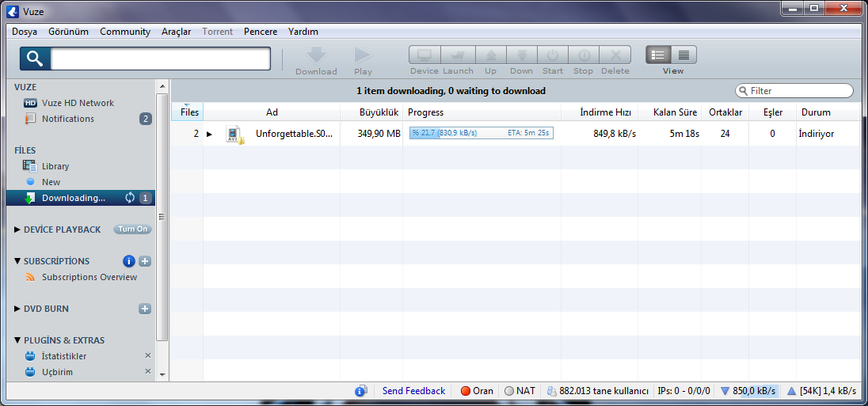
Task: Open Uçbirim plugin view
Action: (x=57, y=372)
